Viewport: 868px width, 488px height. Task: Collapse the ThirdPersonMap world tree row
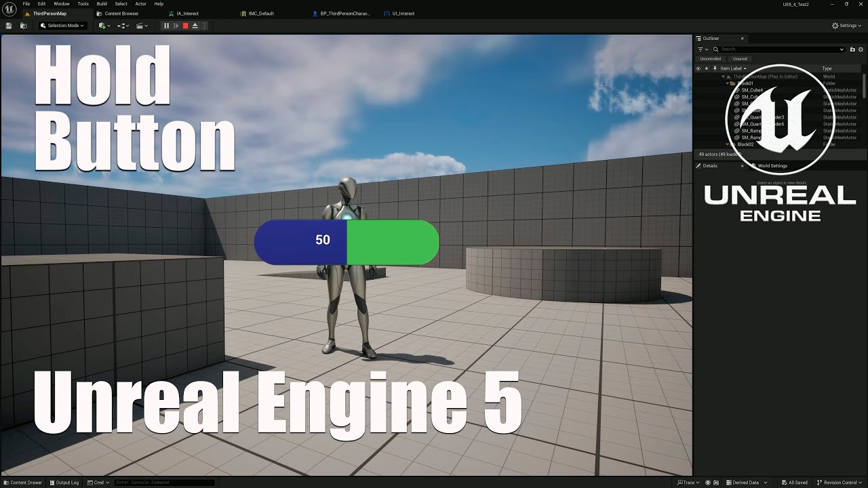pyautogui.click(x=724, y=77)
